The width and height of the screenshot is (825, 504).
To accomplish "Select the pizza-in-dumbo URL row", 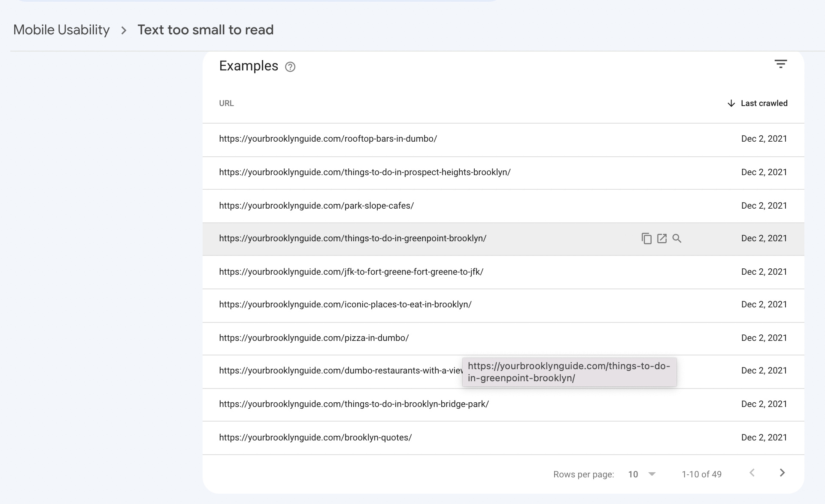I will click(503, 338).
